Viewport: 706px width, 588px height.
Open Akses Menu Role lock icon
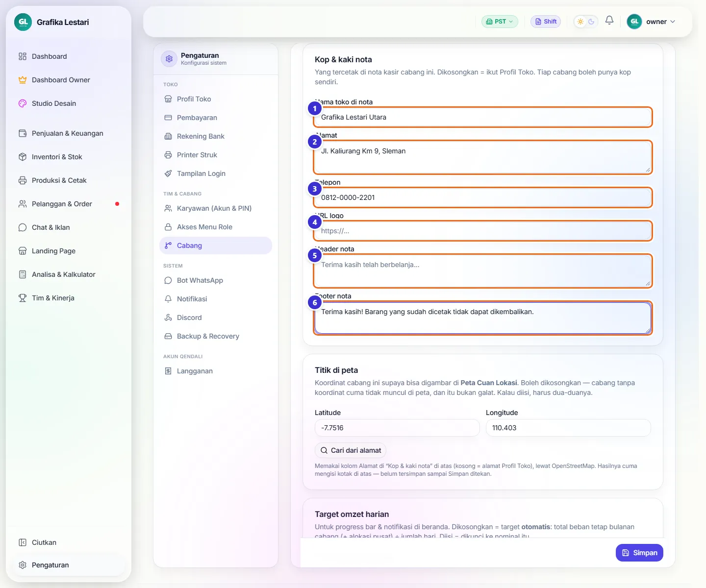point(168,227)
